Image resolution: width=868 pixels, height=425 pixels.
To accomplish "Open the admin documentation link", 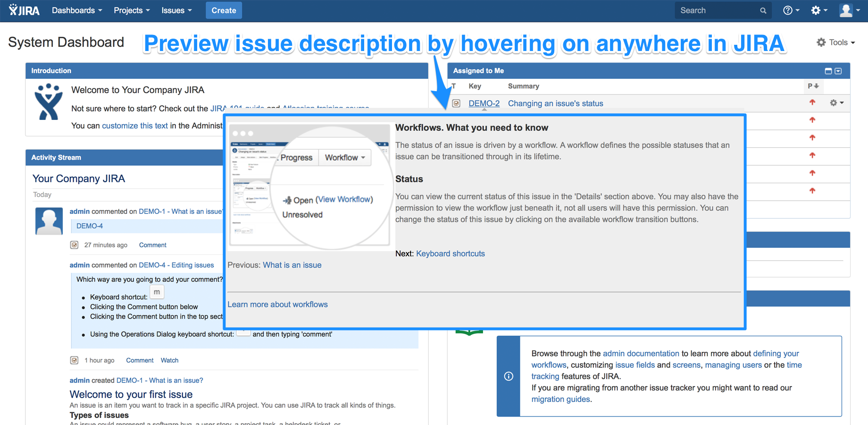I will [x=641, y=353].
